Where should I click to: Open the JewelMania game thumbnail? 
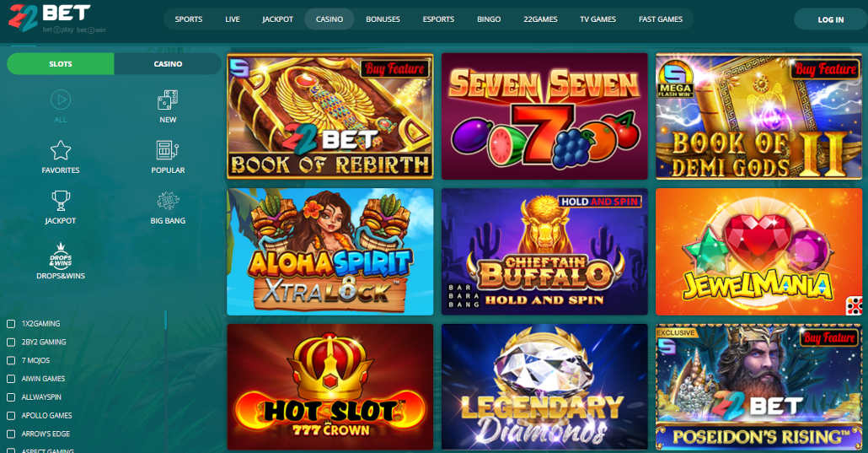coord(759,251)
